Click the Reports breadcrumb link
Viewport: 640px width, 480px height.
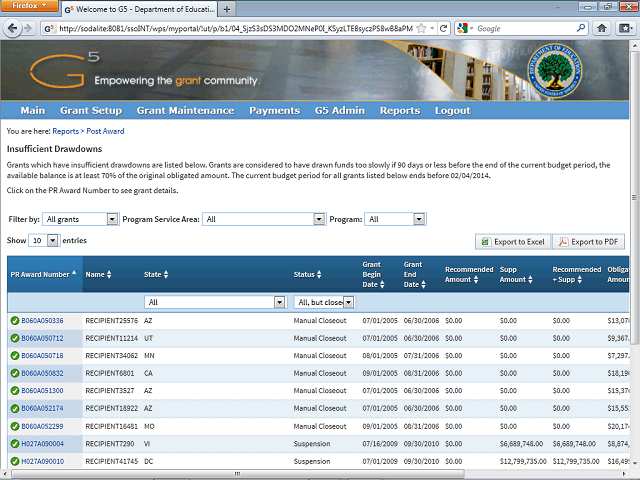65,131
